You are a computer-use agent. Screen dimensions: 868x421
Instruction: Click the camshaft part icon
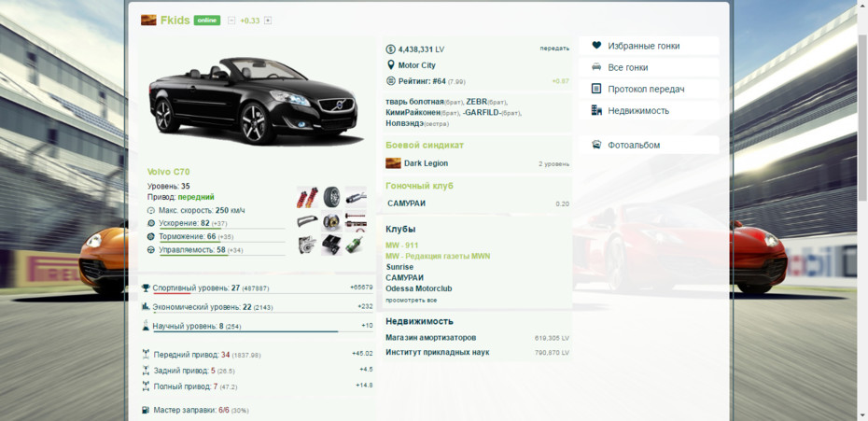pyautogui.click(x=356, y=221)
